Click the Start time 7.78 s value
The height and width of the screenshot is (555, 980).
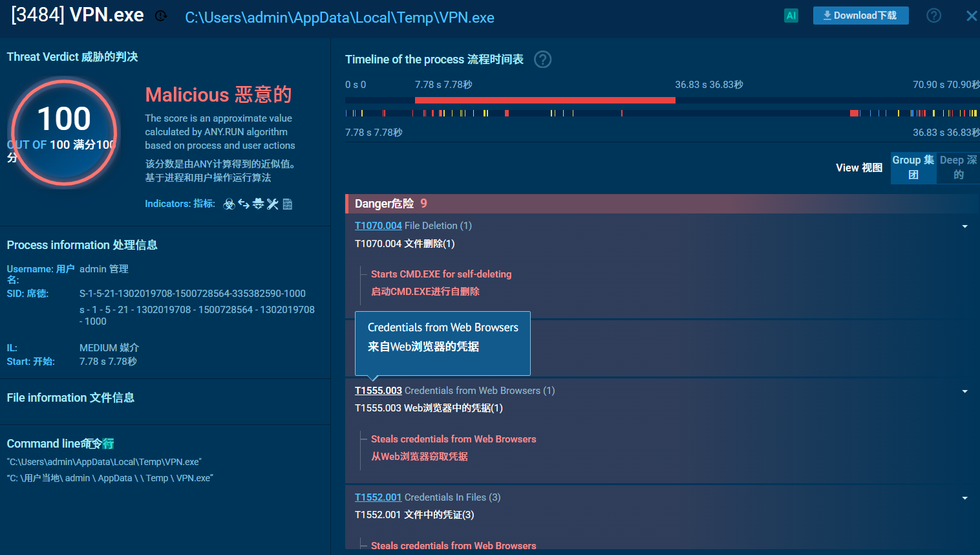point(108,362)
